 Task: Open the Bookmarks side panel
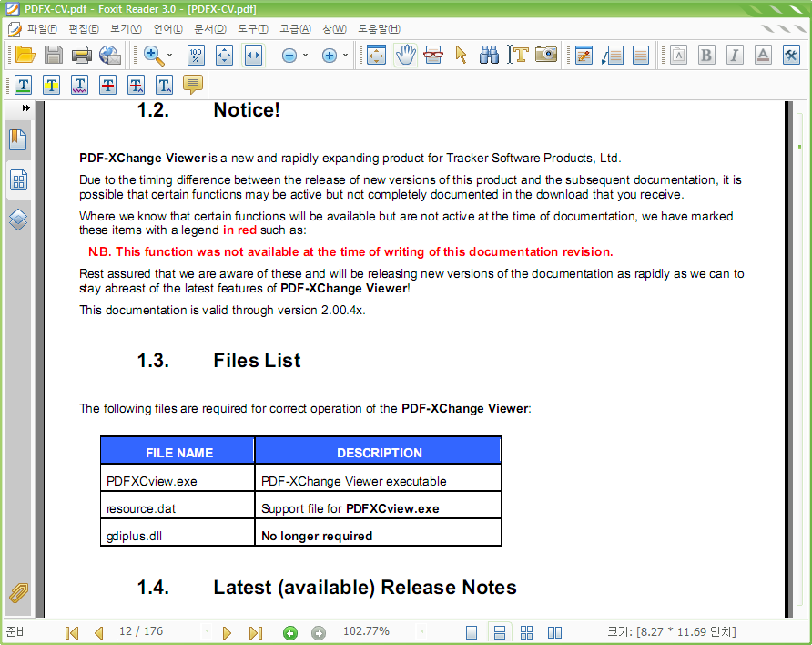[x=18, y=140]
